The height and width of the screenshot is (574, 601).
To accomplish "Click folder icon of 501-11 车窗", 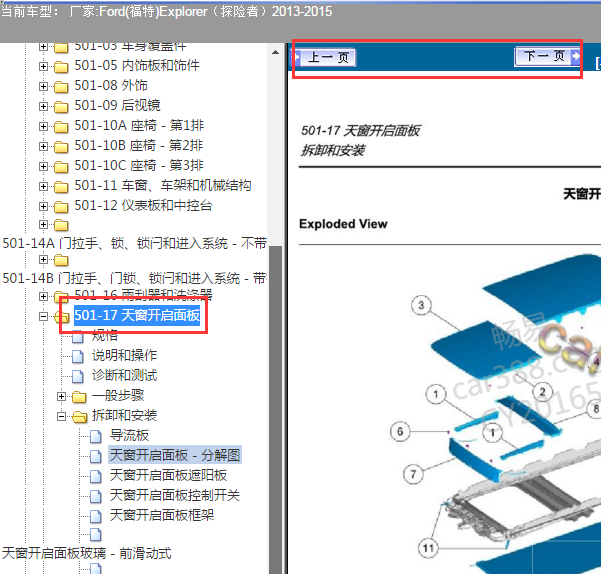I will [x=61, y=187].
